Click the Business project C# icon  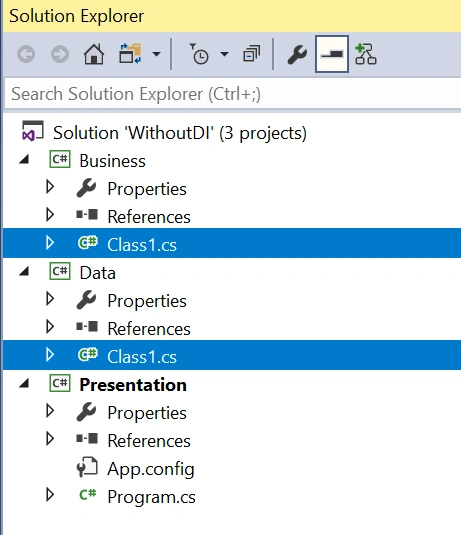(x=60, y=159)
